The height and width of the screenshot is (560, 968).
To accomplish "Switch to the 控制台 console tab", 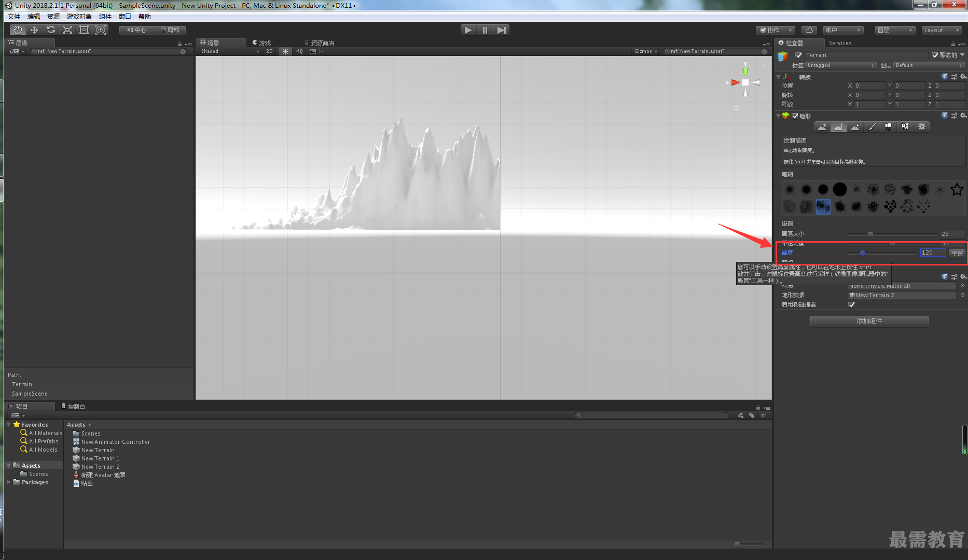I will 74,407.
